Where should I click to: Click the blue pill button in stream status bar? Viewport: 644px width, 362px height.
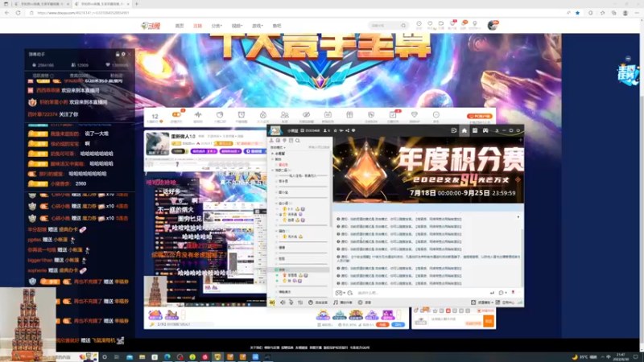click(398, 325)
